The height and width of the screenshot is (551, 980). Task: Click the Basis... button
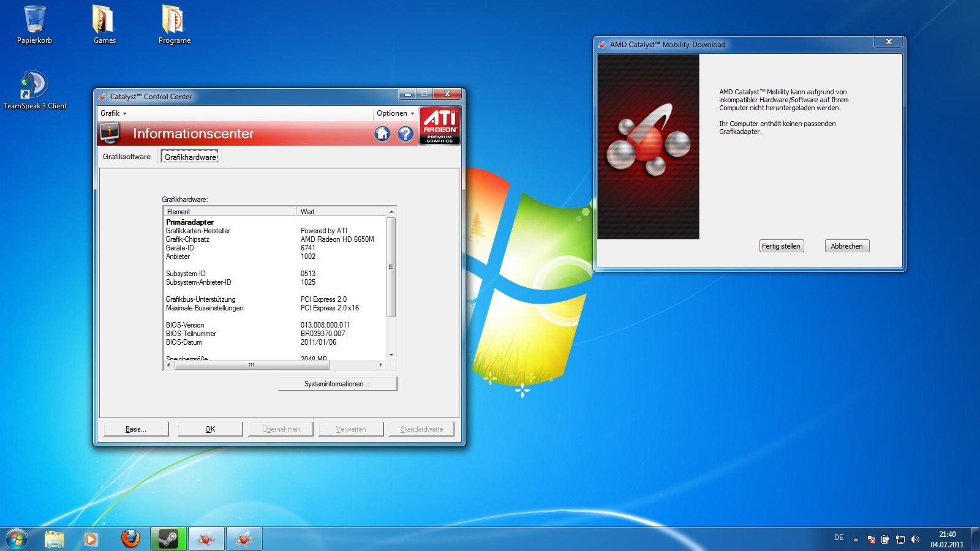(x=136, y=429)
